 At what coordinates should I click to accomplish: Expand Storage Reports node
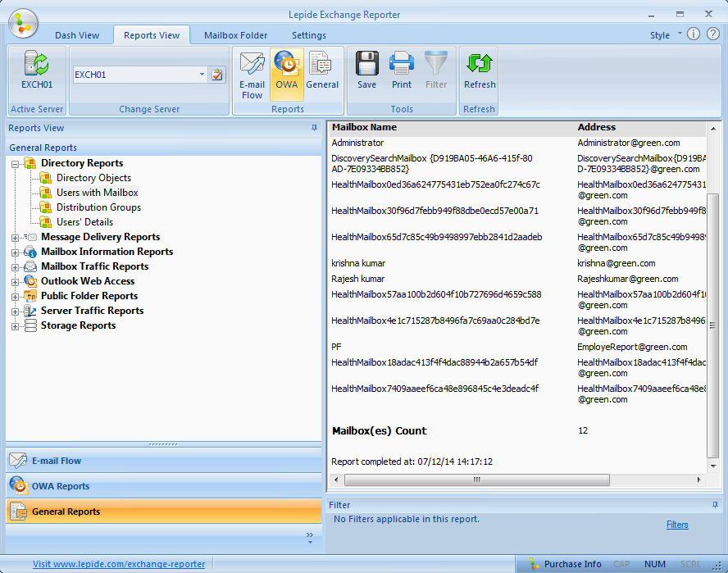point(15,326)
